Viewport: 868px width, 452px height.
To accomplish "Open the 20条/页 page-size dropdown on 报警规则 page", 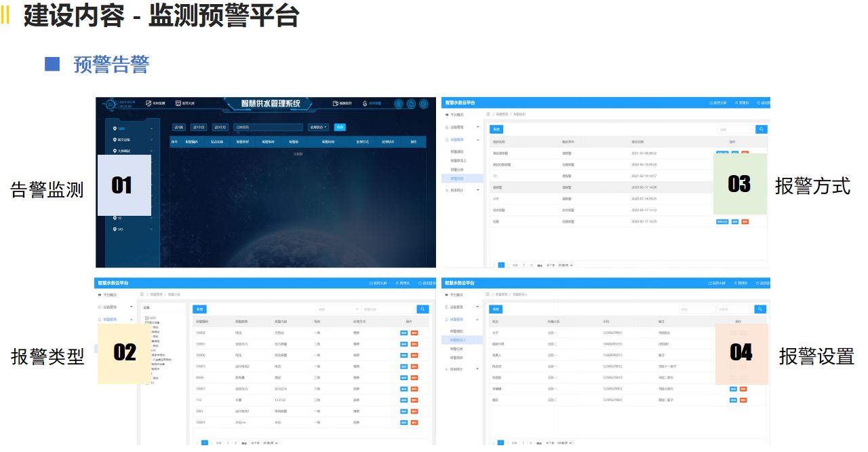I will [566, 265].
